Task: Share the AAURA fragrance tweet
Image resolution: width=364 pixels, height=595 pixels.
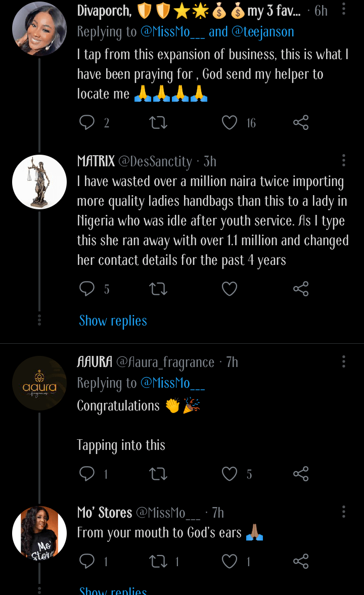Action: click(x=301, y=474)
